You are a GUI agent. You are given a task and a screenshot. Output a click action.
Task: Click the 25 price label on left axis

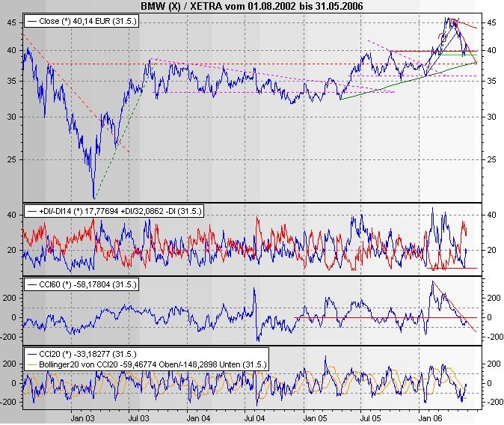point(11,159)
